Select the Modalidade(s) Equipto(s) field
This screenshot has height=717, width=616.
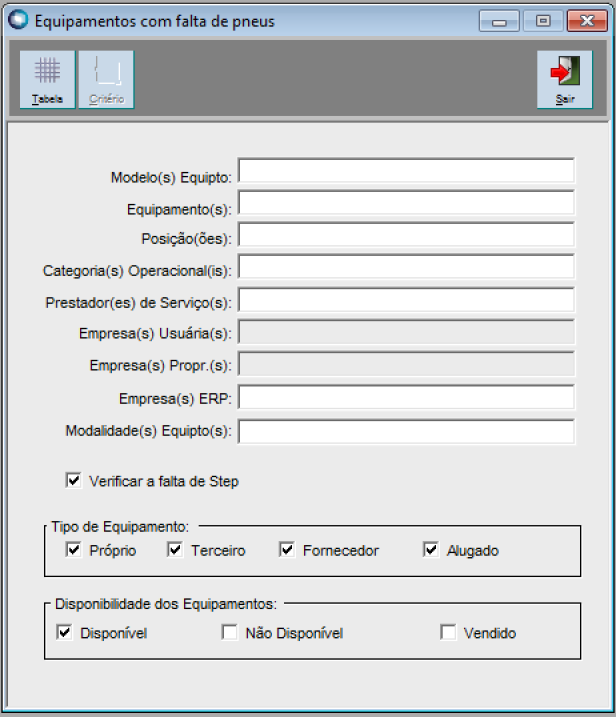(x=406, y=431)
